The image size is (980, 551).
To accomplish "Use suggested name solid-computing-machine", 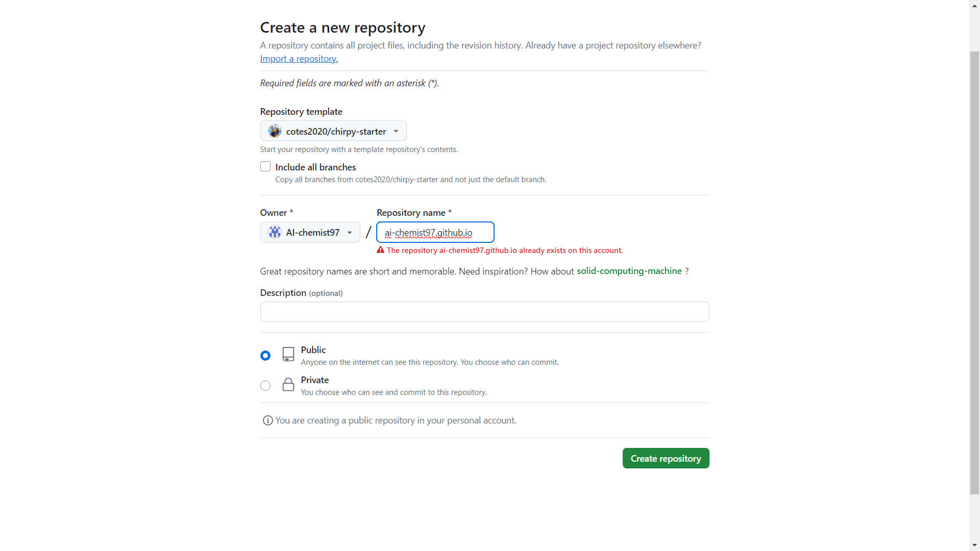I will click(629, 271).
